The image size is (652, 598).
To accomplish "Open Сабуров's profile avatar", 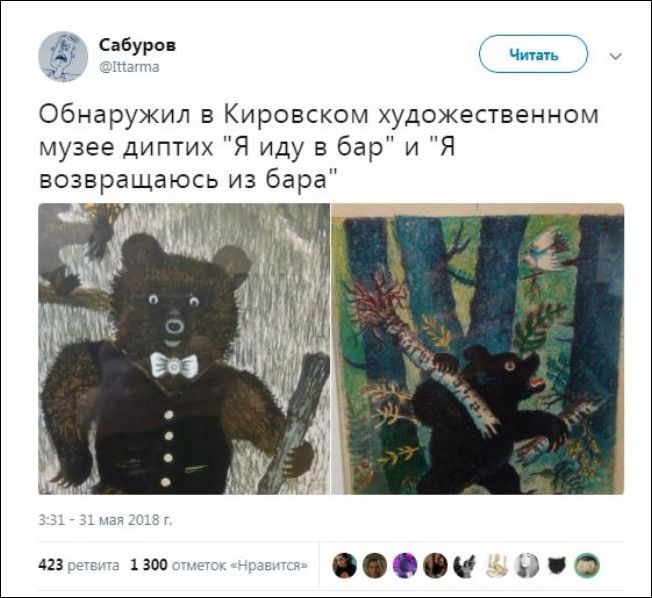I will pyautogui.click(x=63, y=57).
